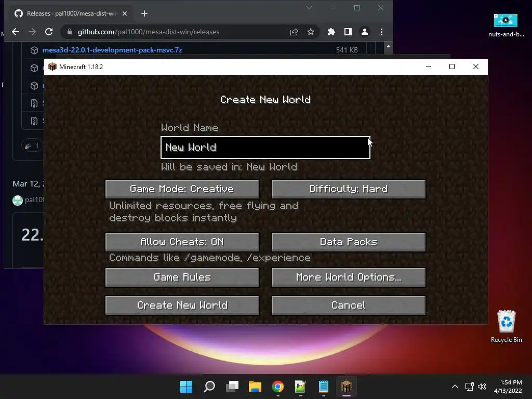
Task: Open Task View on the taskbar
Action: (232, 387)
